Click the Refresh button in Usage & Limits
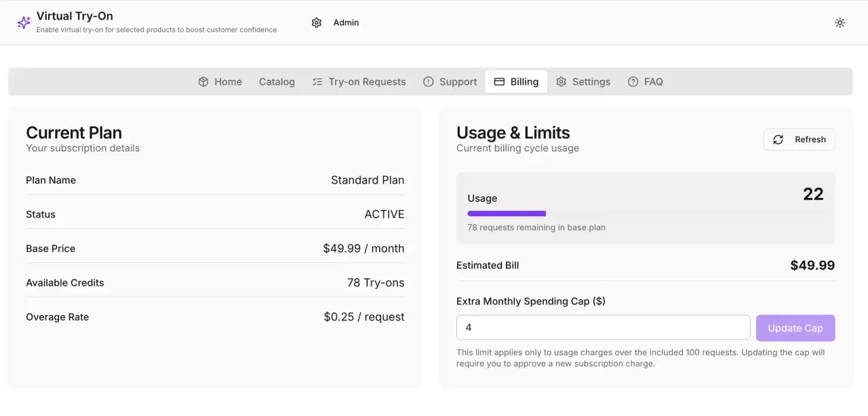 [x=800, y=140]
